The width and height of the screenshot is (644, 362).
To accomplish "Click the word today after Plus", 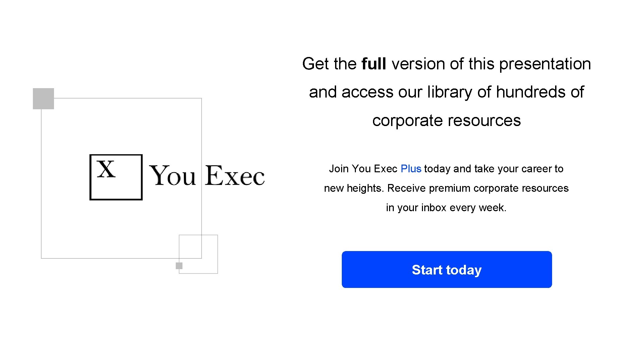I will [x=437, y=169].
